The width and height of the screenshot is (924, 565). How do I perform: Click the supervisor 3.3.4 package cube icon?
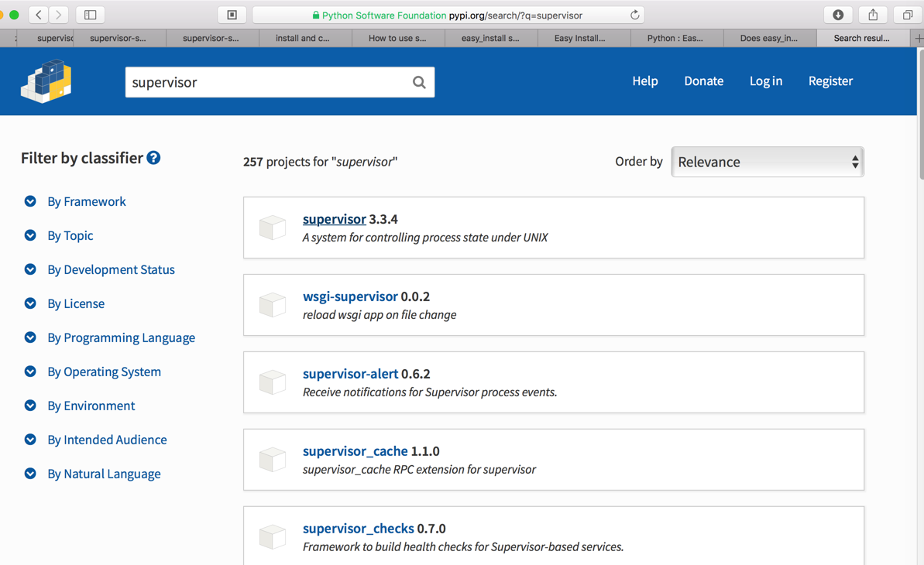click(273, 228)
